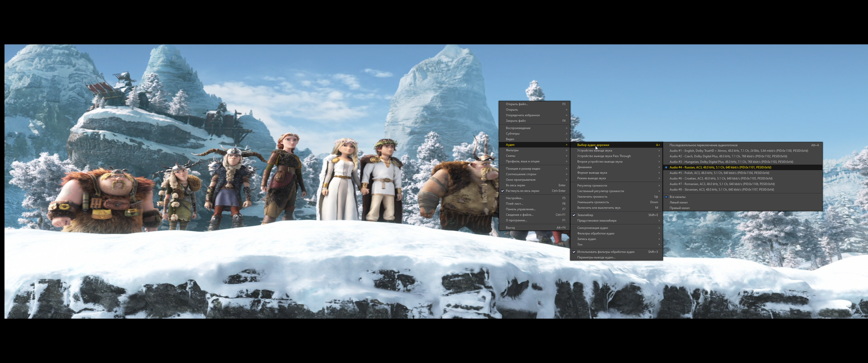Viewport: 868px width, 363px height.
Task: Uncheck 'Использовать фильтры обработки аудио'
Action: (x=616, y=252)
